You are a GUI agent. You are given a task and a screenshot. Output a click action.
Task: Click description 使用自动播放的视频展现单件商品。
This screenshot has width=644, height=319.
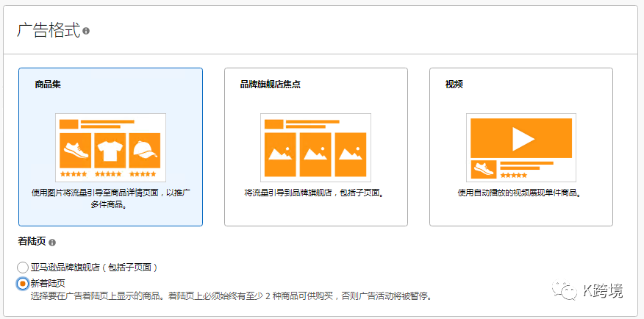pos(521,193)
